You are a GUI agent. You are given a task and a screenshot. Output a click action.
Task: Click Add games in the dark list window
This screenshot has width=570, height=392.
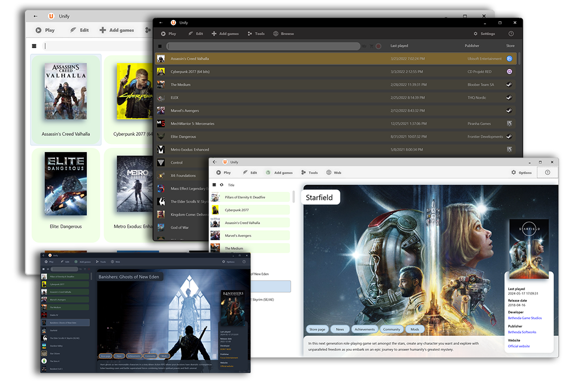(x=225, y=34)
